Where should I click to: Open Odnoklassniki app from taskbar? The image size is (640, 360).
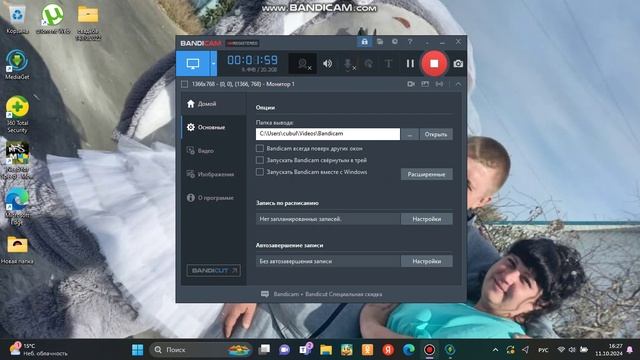(x=367, y=350)
